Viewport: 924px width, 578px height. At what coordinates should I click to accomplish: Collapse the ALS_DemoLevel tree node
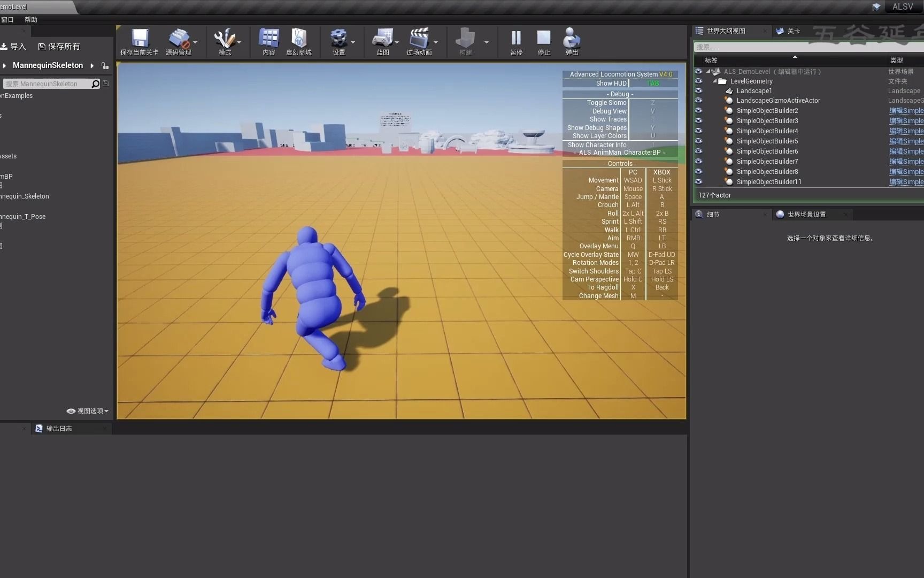click(708, 71)
